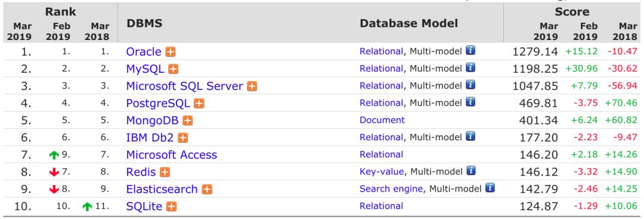Click the info icon in the Oracle row
Image resolution: width=644 pixels, height=219 pixels.
470,51
